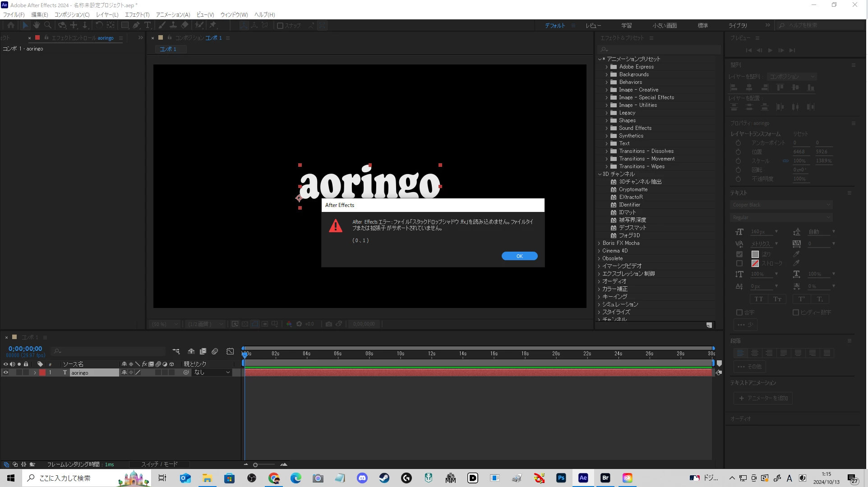Click OK in the error dialog
This screenshot has width=868, height=487.
(519, 256)
